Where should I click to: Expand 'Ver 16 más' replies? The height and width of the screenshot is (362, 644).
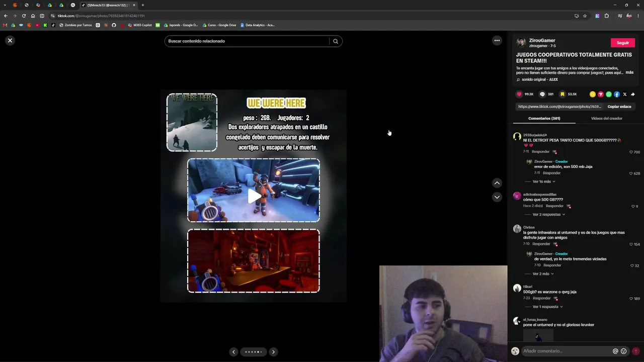point(544,182)
